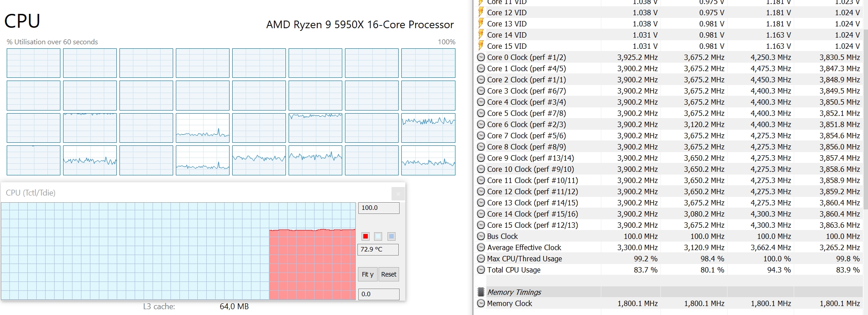Click the maximum value "4,475.3 MHz"
This screenshot has height=315, width=868.
click(x=770, y=68)
